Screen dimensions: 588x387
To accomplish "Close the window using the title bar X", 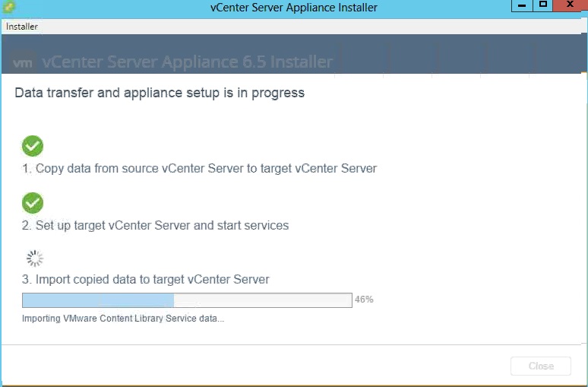I will pos(570,6).
